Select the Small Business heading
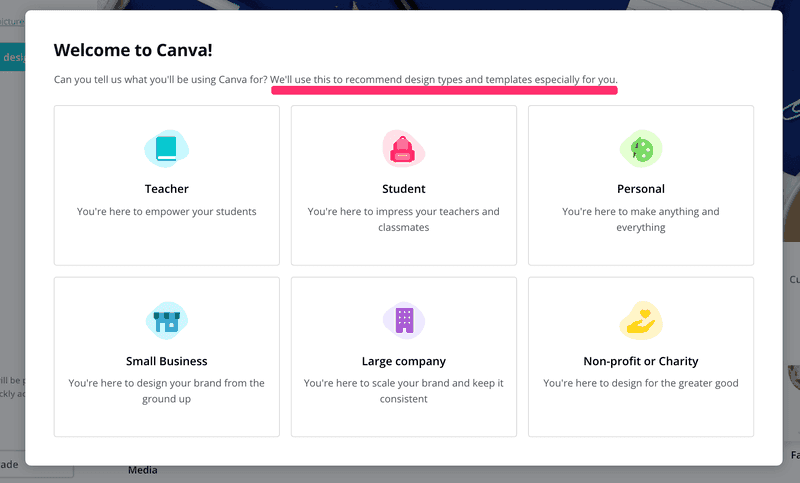 coord(166,361)
